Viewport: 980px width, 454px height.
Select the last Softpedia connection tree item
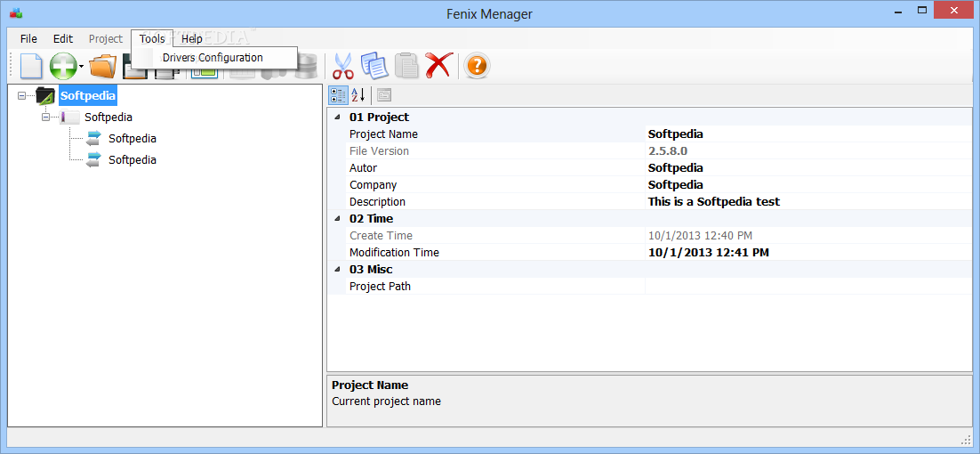[132, 159]
